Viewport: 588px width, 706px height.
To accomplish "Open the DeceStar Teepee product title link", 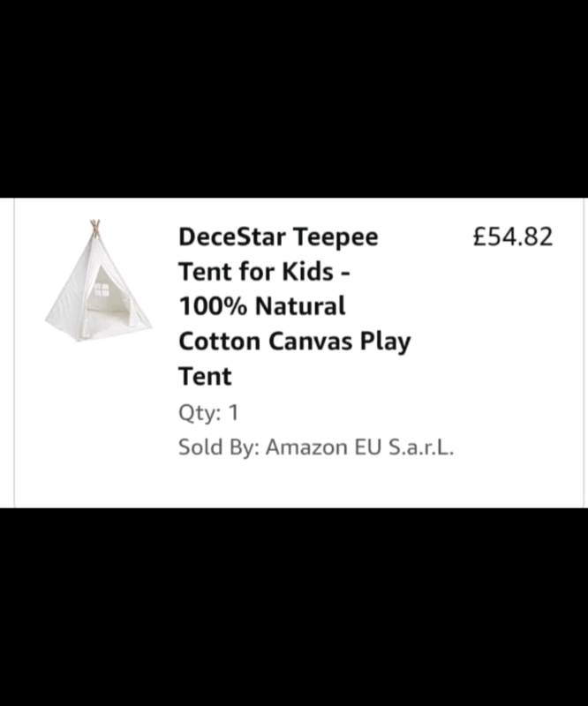I will coord(295,306).
